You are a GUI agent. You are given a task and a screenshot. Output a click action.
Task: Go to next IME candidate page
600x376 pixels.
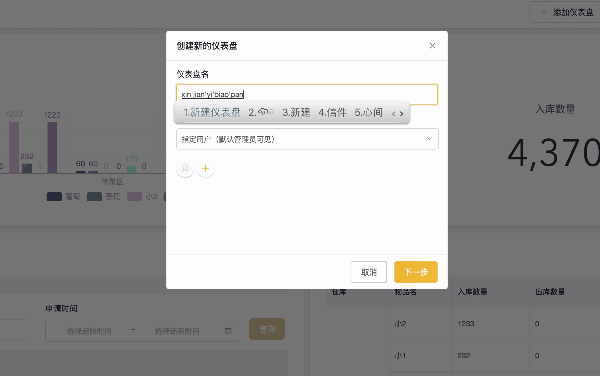pos(401,114)
